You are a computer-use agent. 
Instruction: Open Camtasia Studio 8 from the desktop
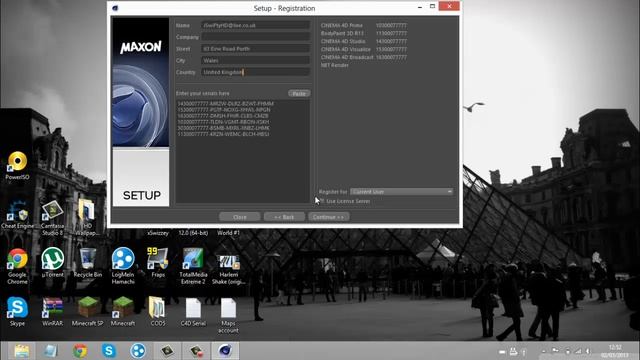(52, 218)
